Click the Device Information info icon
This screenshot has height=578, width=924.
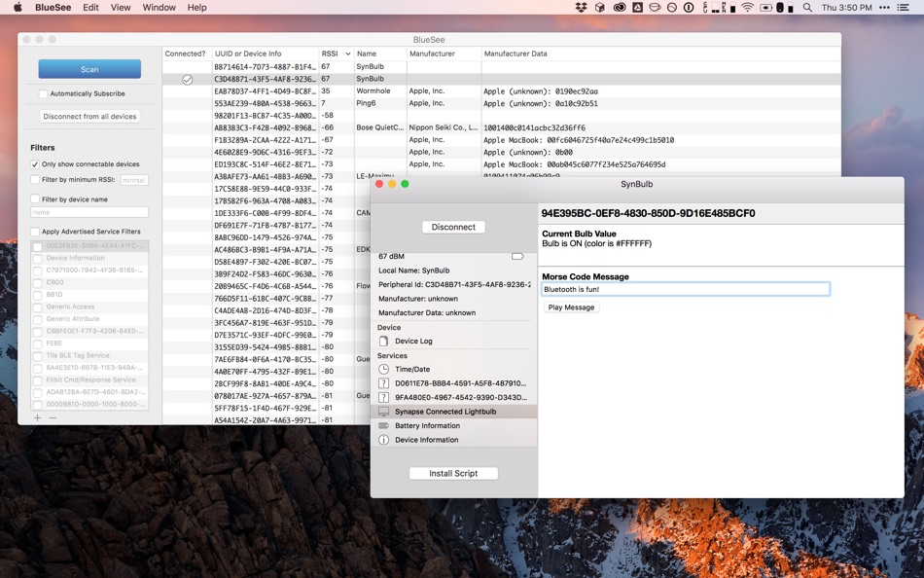pos(383,440)
